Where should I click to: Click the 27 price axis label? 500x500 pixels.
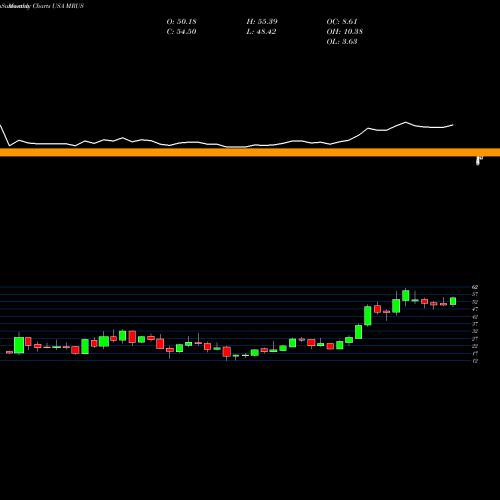(x=475, y=338)
